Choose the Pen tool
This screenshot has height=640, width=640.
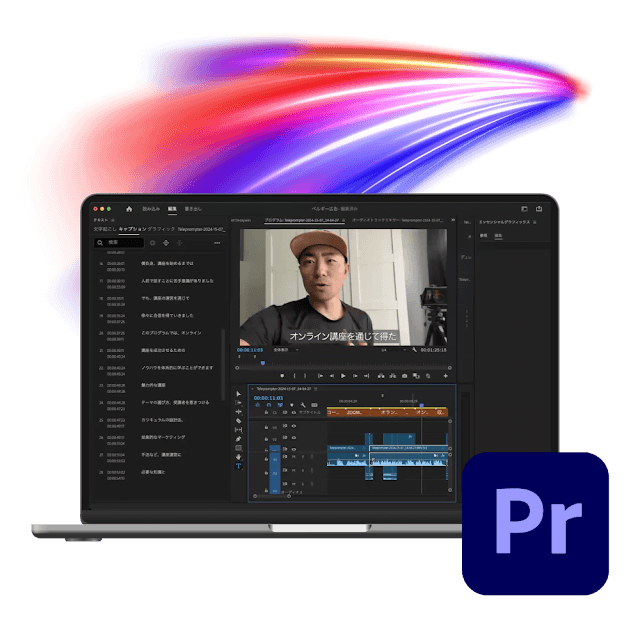point(239,439)
